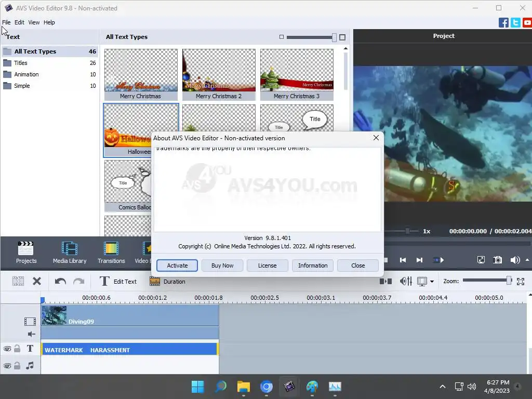Go to next frame
This screenshot has height=399, width=532.
tap(419, 260)
